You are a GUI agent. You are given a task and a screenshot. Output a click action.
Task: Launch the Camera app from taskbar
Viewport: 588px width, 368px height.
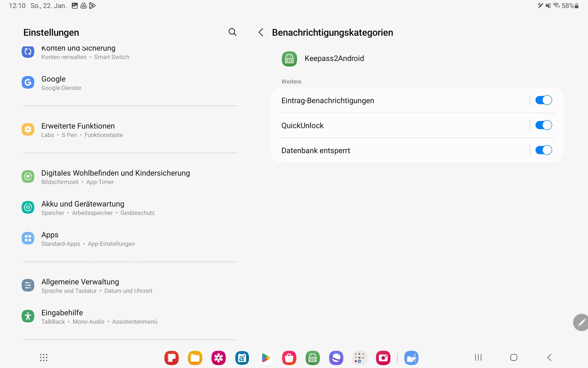click(383, 358)
